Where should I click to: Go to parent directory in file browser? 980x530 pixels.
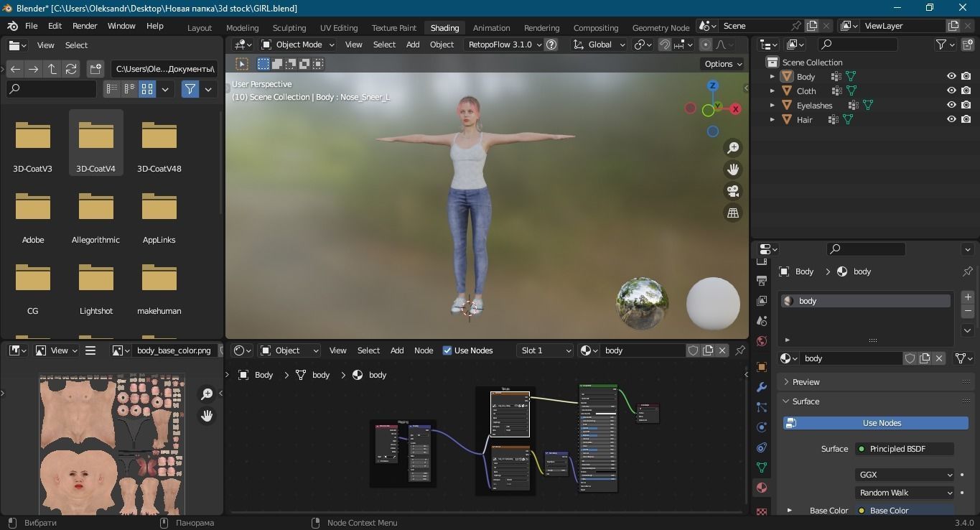click(52, 69)
